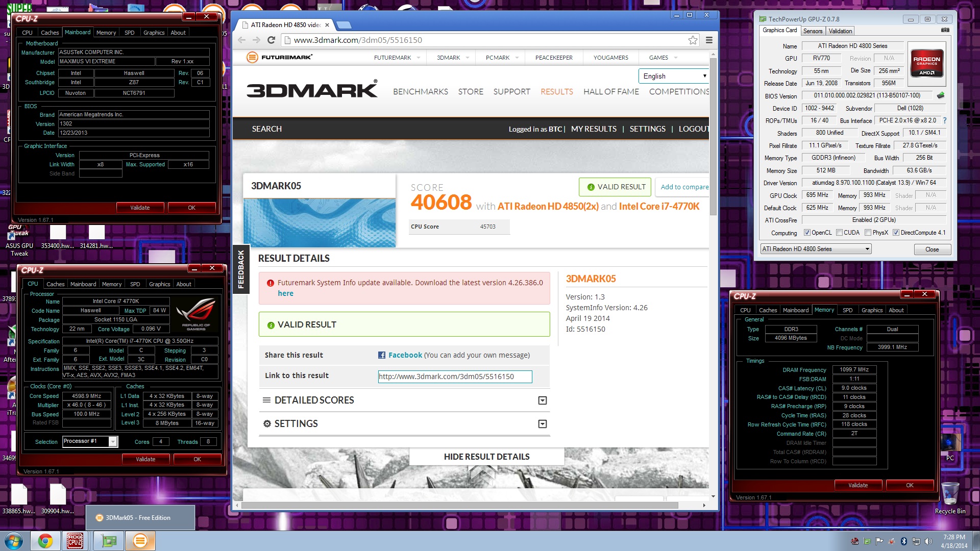Image resolution: width=980 pixels, height=551 pixels.
Task: Select the ASUS GPU Tweak desktop icon
Action: click(19, 240)
